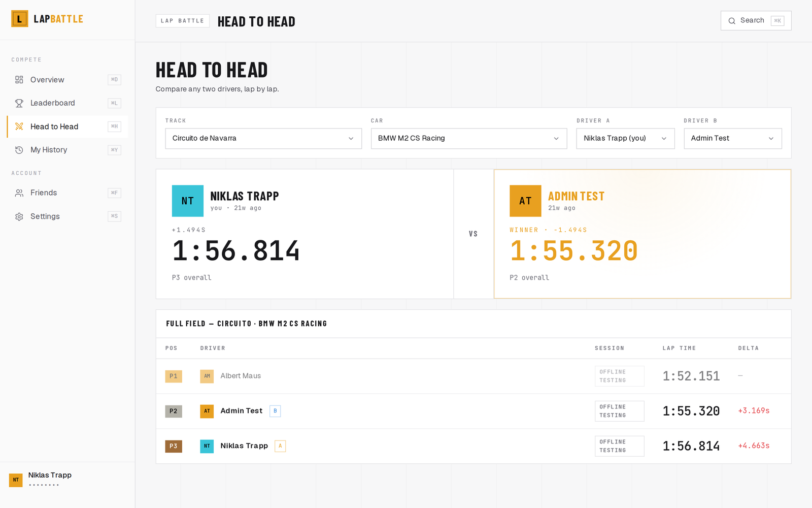812x508 pixels.
Task: Click the P3 position badge
Action: click(x=174, y=446)
